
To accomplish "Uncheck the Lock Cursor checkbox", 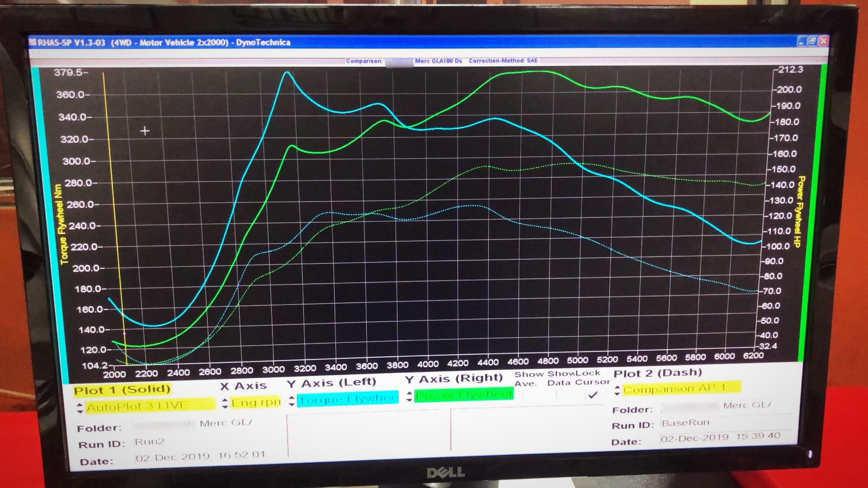I will coord(592,395).
